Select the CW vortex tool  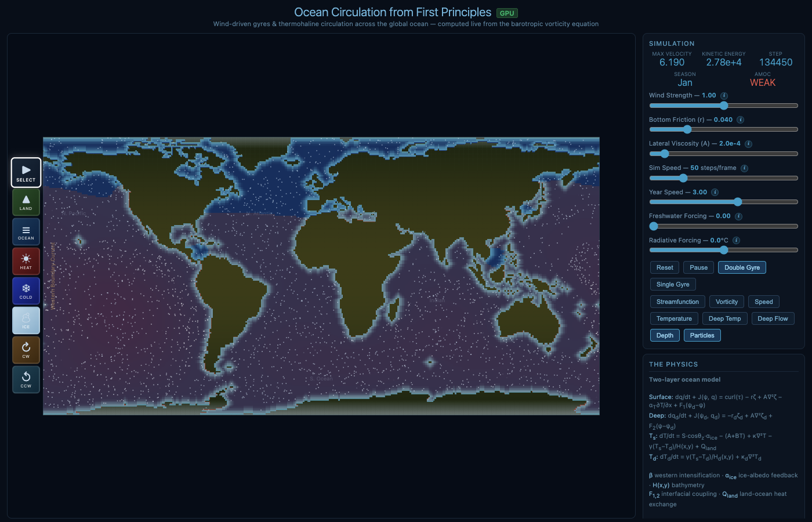pyautogui.click(x=26, y=350)
